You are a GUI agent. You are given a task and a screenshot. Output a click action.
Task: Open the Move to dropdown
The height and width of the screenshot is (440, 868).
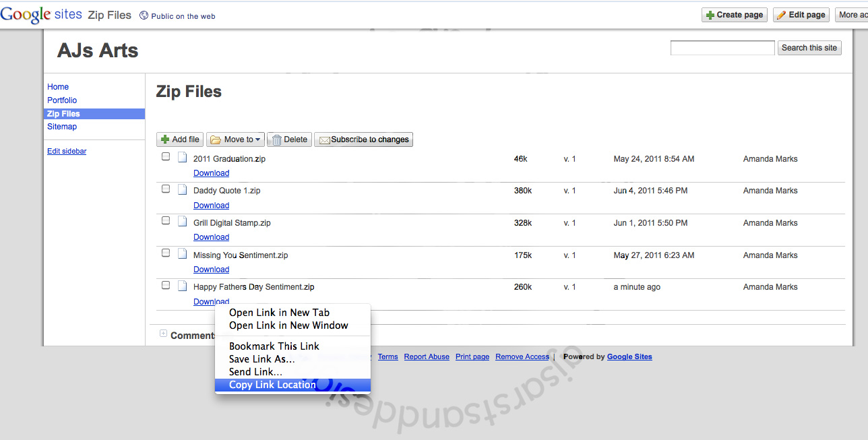click(235, 139)
